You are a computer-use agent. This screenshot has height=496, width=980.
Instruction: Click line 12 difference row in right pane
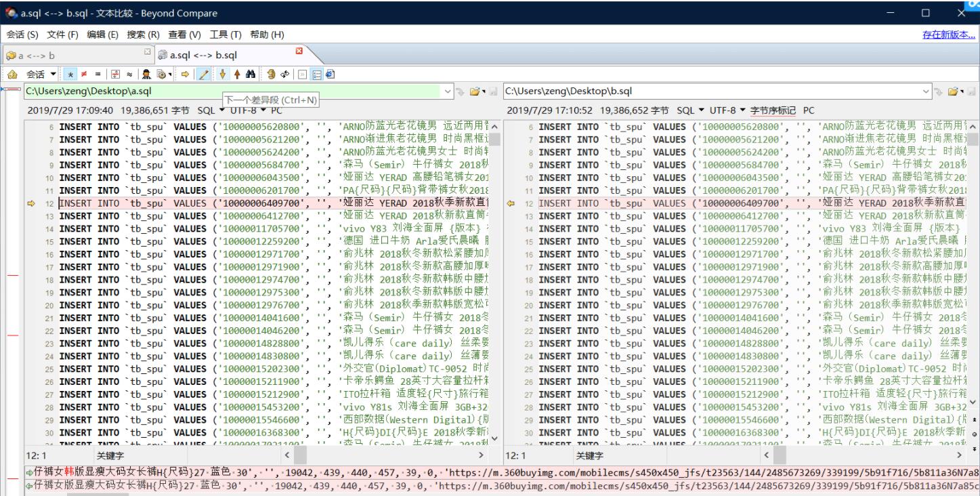754,202
